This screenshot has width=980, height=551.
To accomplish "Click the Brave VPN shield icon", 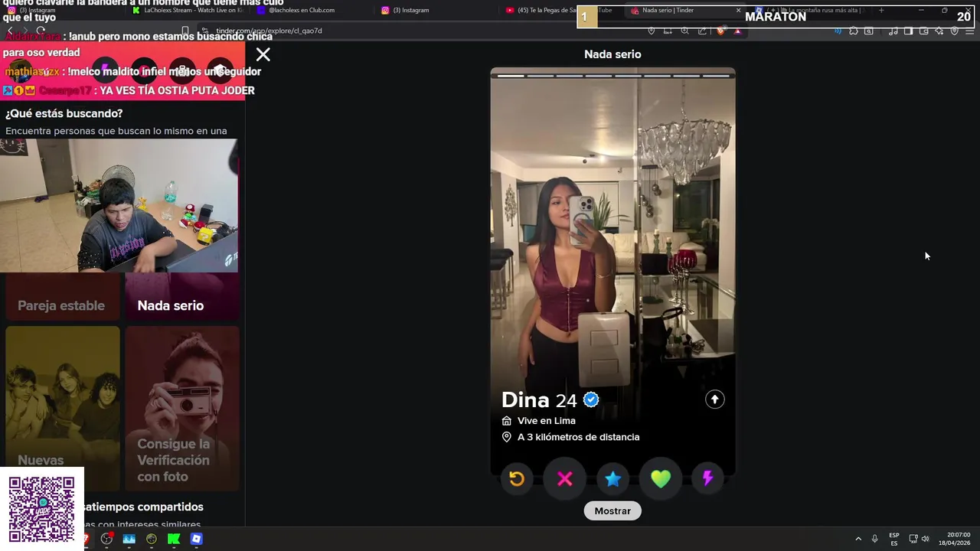I will [x=955, y=31].
